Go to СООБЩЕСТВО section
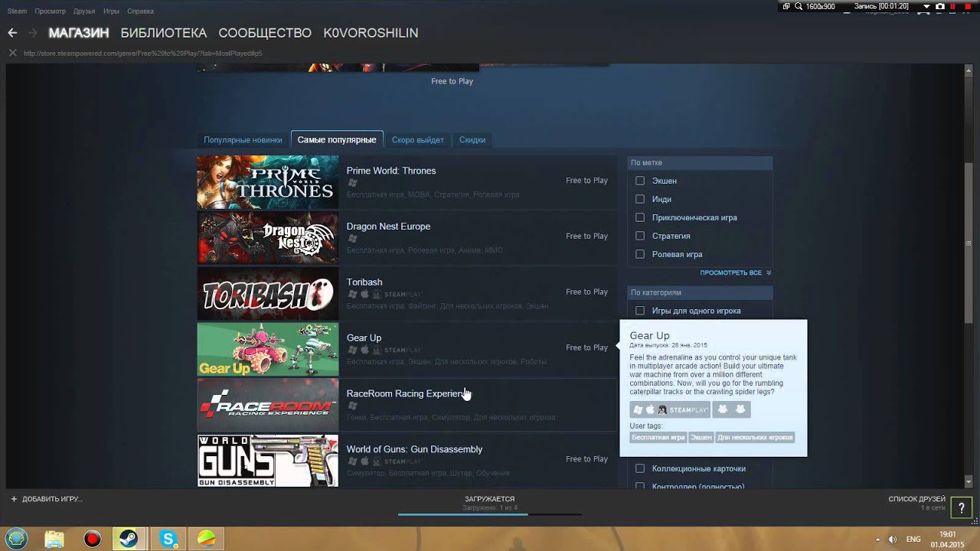This screenshot has width=980, height=551. pyautogui.click(x=265, y=33)
